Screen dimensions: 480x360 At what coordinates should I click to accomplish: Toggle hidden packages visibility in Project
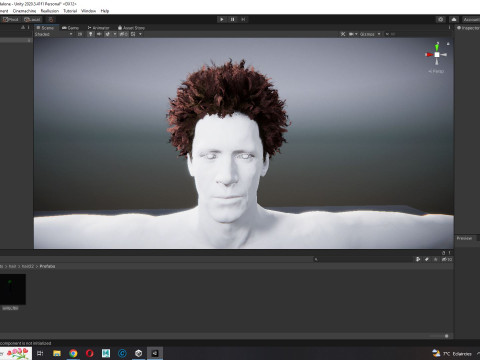point(447,259)
